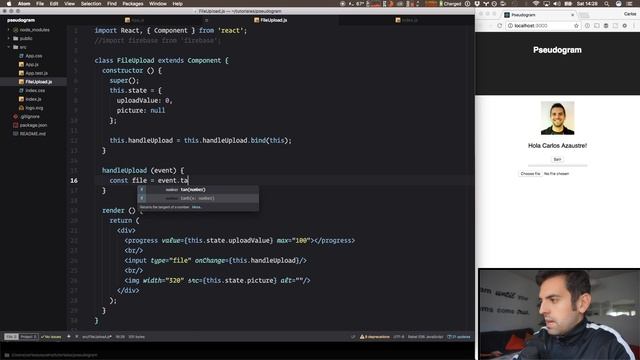The height and width of the screenshot is (360, 640).
Task: Open index.css in the tree view
Action: [x=35, y=90]
